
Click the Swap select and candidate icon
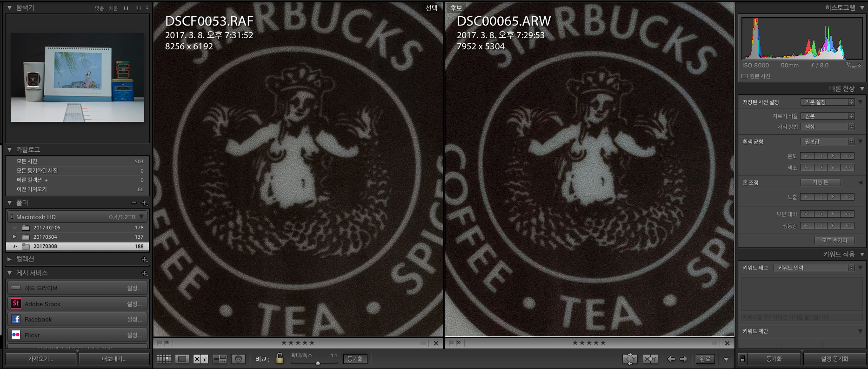[x=630, y=359]
